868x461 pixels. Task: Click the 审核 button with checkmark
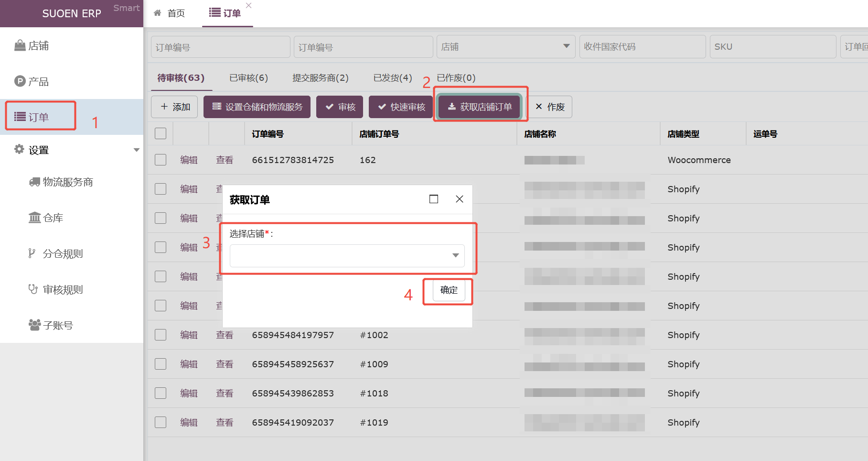pos(340,107)
